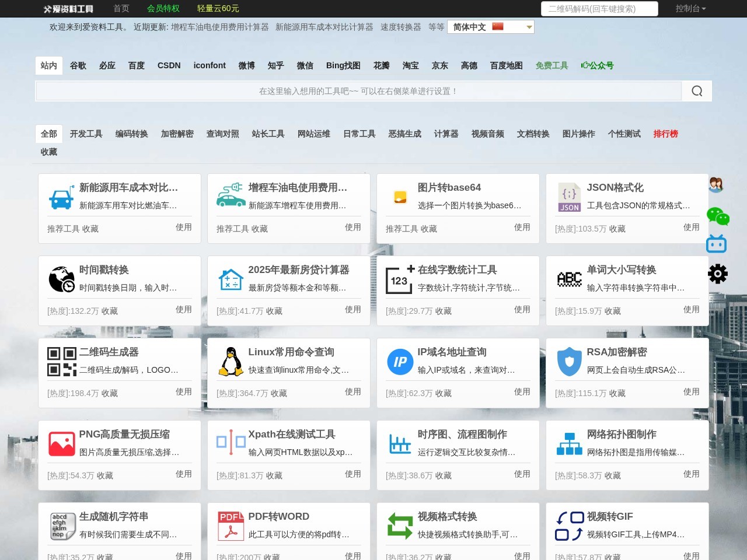Image resolution: width=747 pixels, height=560 pixels.
Task: Switch search source to 谷歌
Action: (78, 65)
